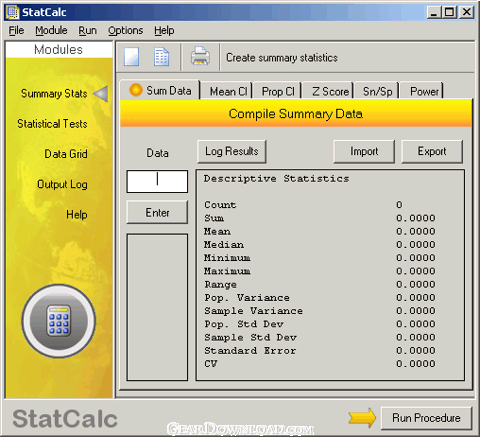Click the empty data values list box
Viewport: 480px width, 437px height.
click(x=157, y=307)
